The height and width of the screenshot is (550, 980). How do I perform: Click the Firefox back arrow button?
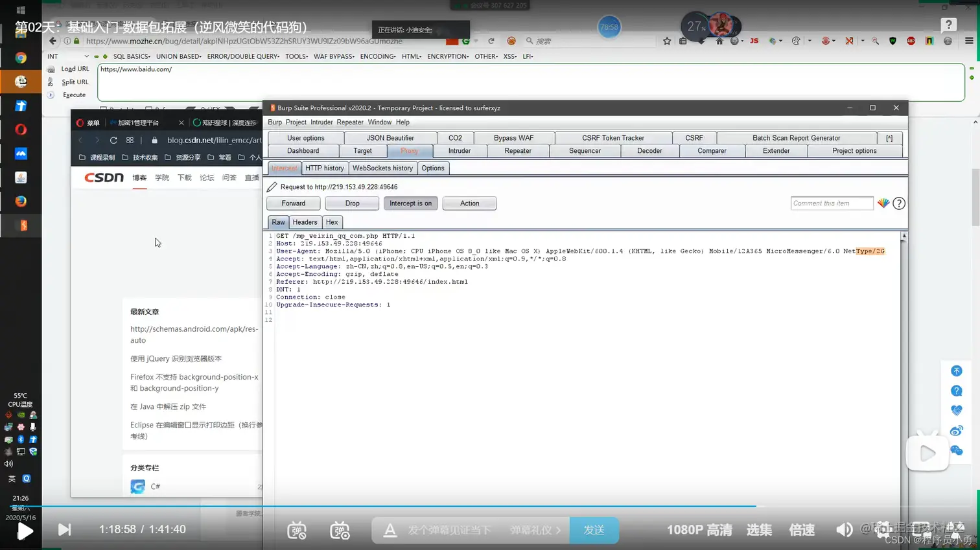coord(52,41)
